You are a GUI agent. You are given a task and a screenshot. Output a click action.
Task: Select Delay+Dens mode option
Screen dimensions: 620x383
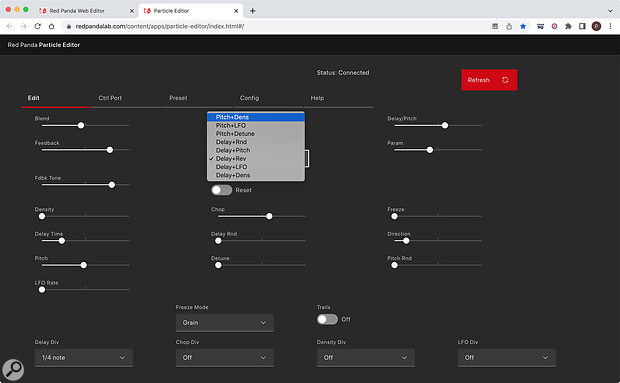[256, 175]
